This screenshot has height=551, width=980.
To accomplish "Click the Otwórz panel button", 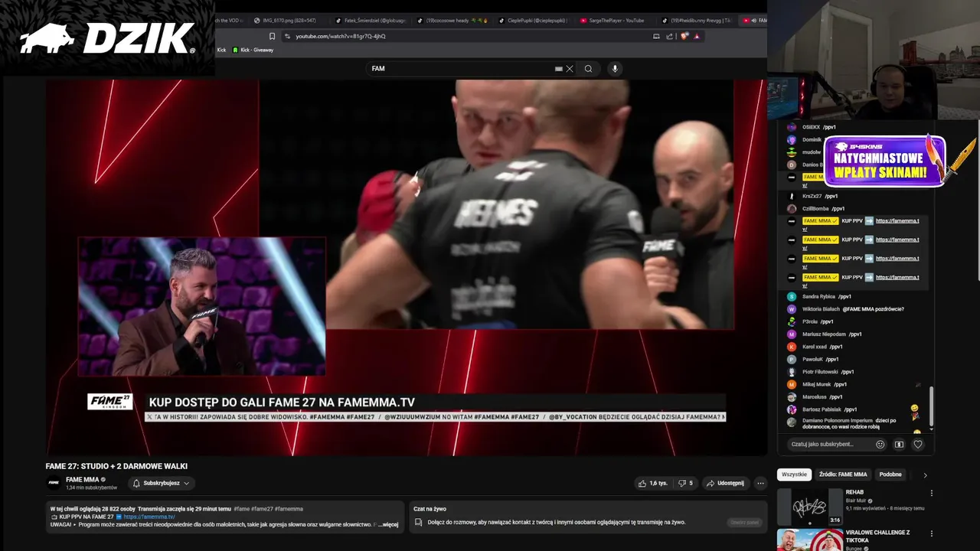I will click(744, 523).
